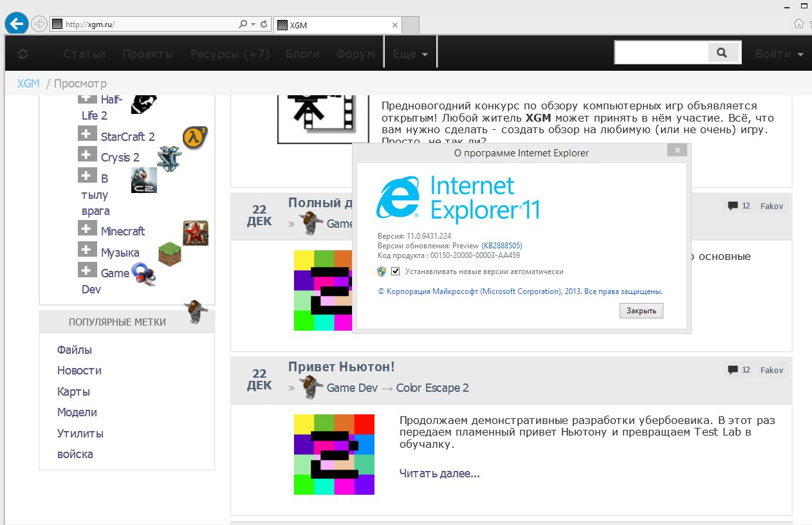812x525 pixels.
Task: Open the browser Home icon
Action: [x=799, y=24]
